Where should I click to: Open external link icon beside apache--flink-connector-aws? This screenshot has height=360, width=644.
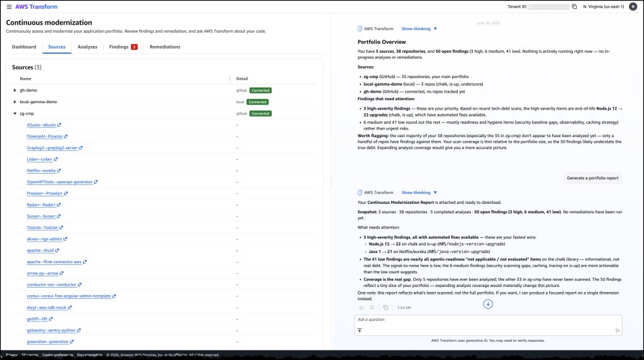[85, 262]
